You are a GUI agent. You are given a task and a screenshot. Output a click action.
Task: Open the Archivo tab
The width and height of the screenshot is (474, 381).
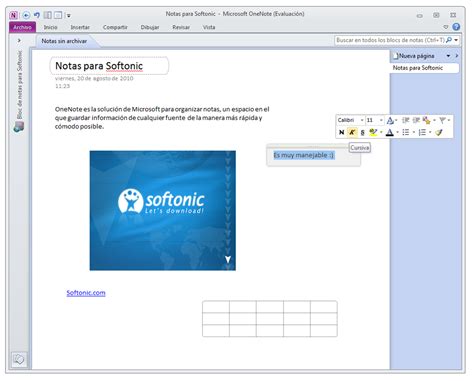tap(22, 27)
